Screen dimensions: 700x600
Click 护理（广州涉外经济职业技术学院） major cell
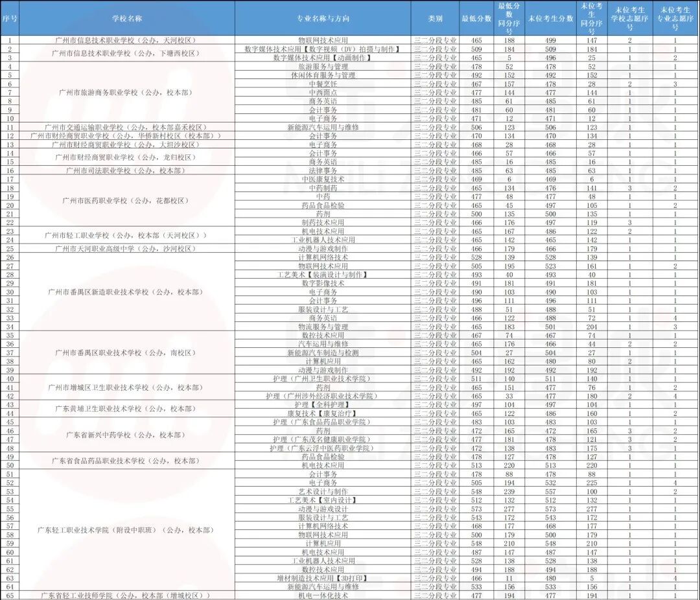[x=323, y=396]
